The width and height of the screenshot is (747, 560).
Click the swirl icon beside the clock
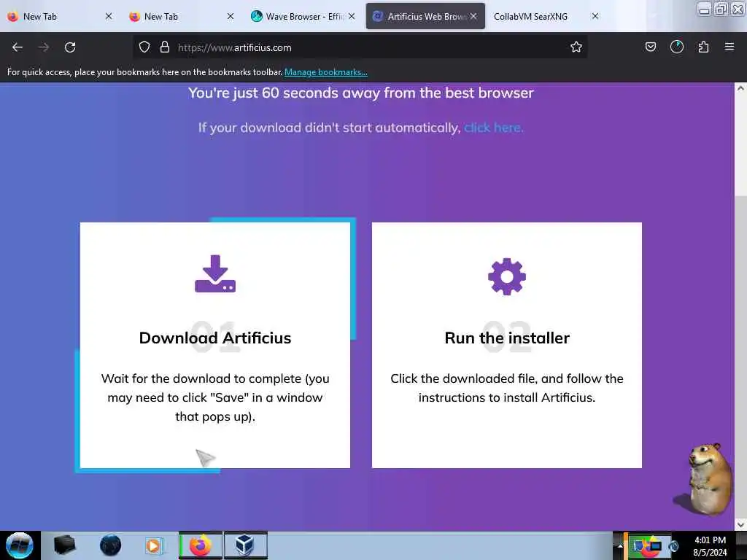tap(674, 547)
